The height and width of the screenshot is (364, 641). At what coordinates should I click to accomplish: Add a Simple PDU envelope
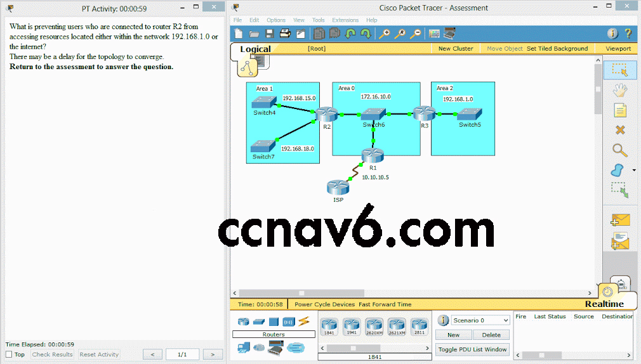coord(620,220)
